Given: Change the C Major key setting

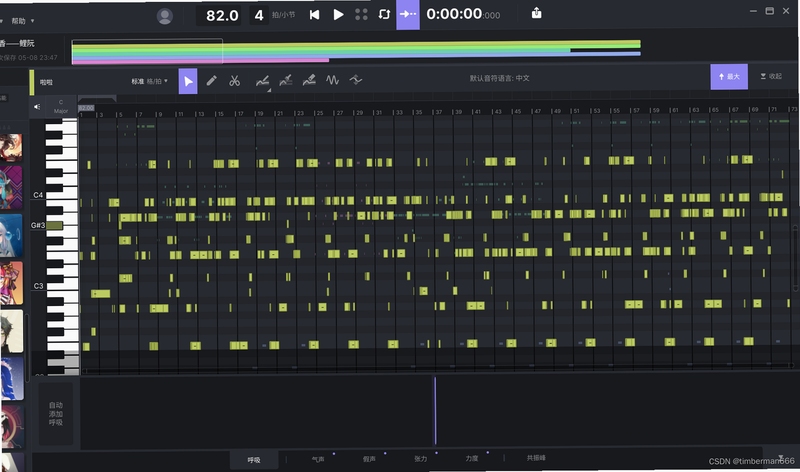Looking at the screenshot, I should coord(61,107).
